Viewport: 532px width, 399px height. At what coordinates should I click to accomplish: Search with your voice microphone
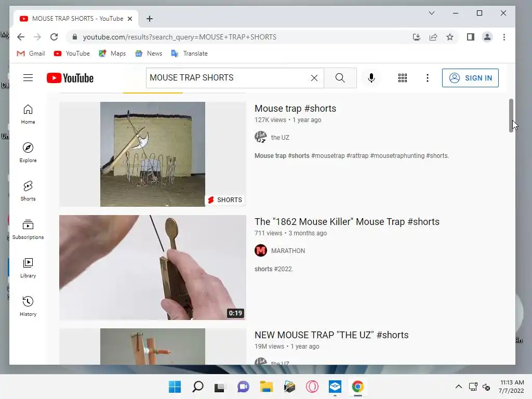(371, 78)
